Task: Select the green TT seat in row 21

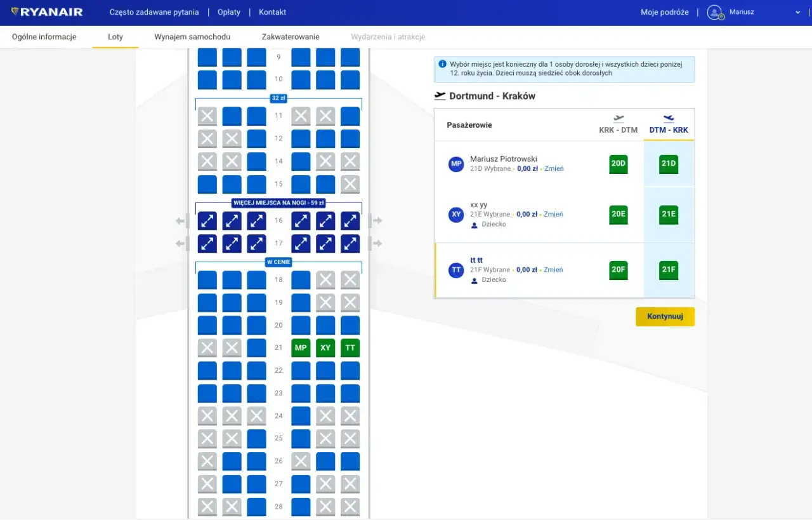Action: 350,348
